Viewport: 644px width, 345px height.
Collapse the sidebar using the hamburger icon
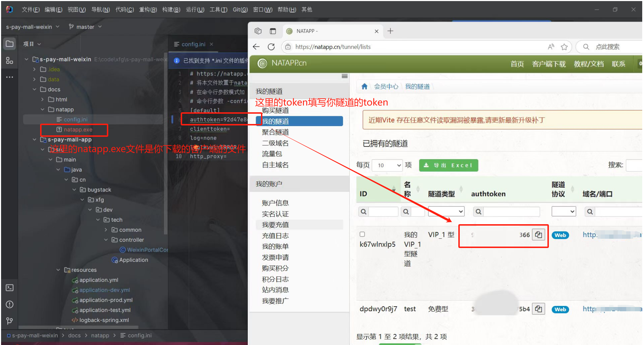344,76
